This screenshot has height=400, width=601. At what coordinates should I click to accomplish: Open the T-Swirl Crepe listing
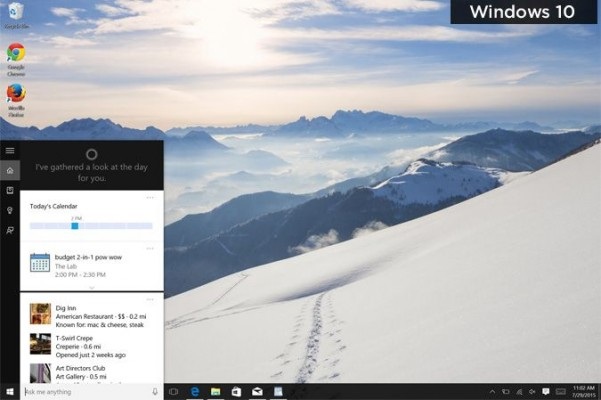(92, 346)
